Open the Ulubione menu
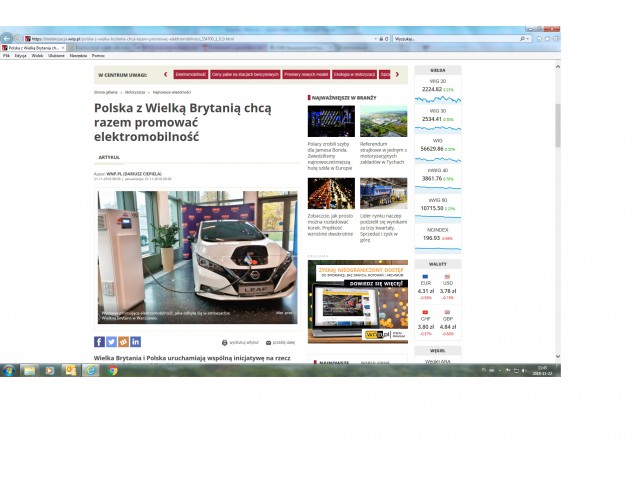The height and width of the screenshot is (480, 640). pyautogui.click(x=57, y=55)
